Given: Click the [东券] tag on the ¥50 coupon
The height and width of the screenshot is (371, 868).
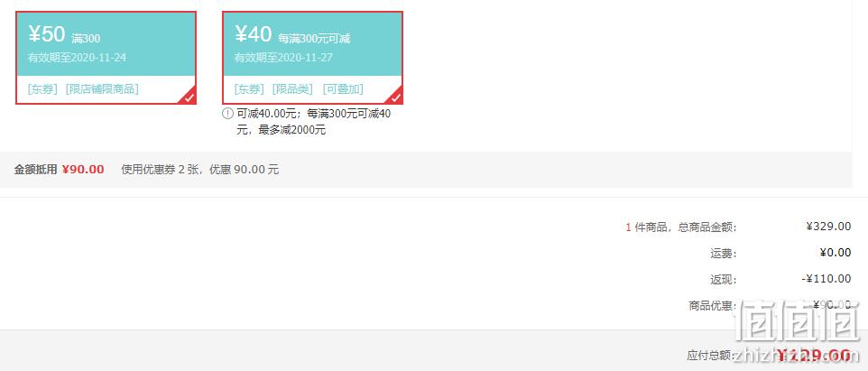Looking at the screenshot, I should tap(42, 89).
